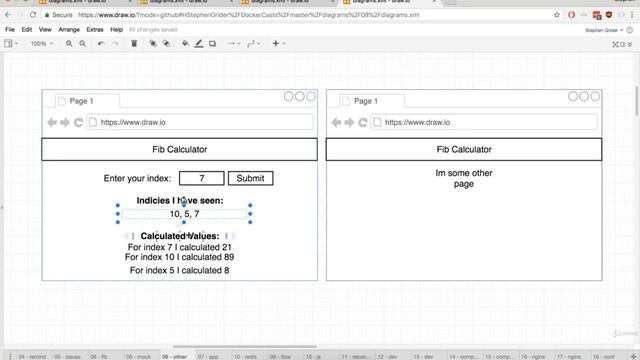
Task: Click the index input box showing 7
Action: click(202, 178)
